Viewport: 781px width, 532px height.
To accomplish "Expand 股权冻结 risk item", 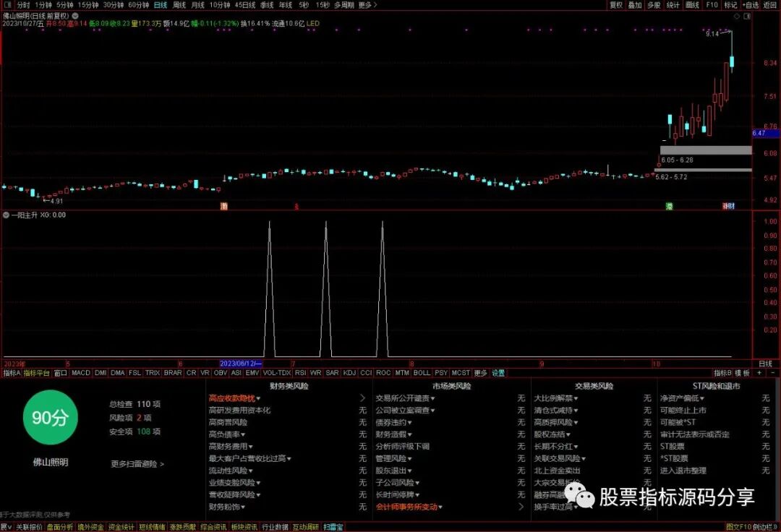I will [552, 435].
